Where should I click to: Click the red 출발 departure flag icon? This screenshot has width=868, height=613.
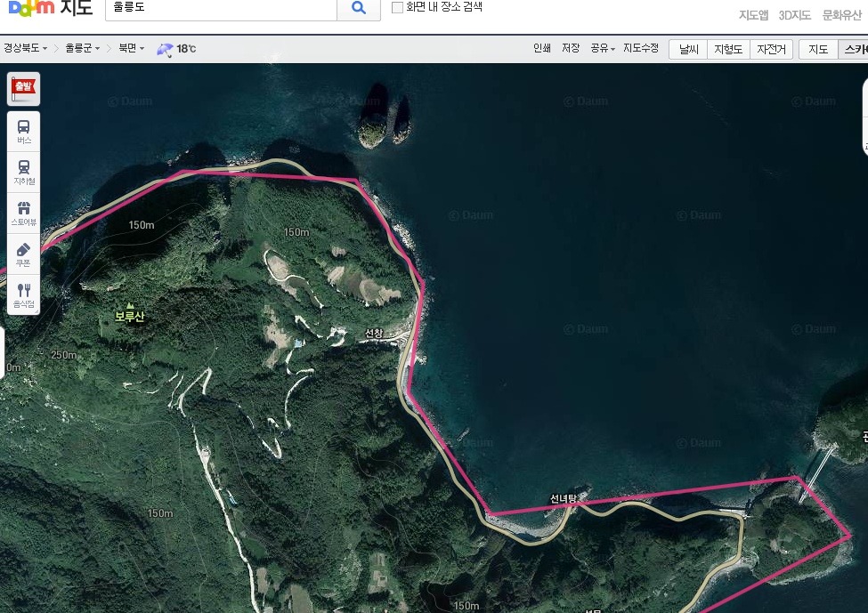tap(23, 88)
